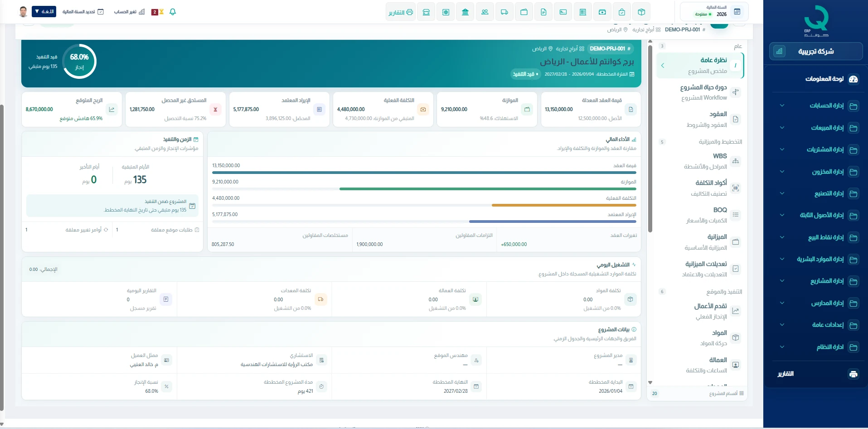Open دورة حياة المشروع Workflow item
The image size is (868, 429).
[x=700, y=92]
